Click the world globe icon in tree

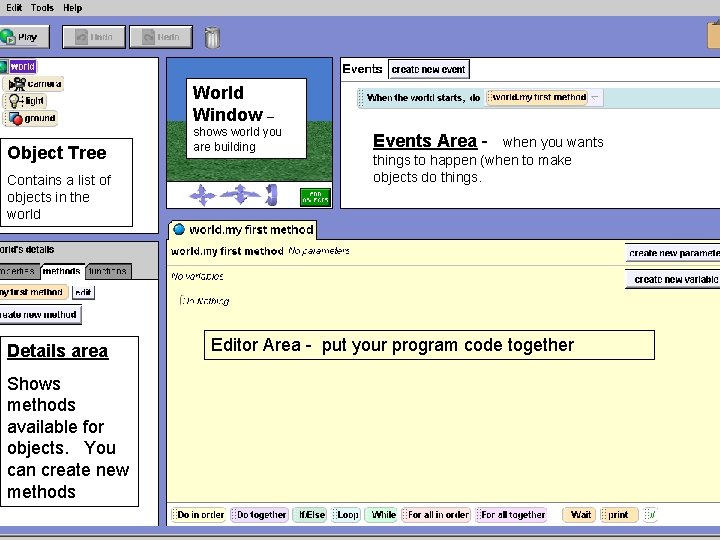(x=3, y=67)
